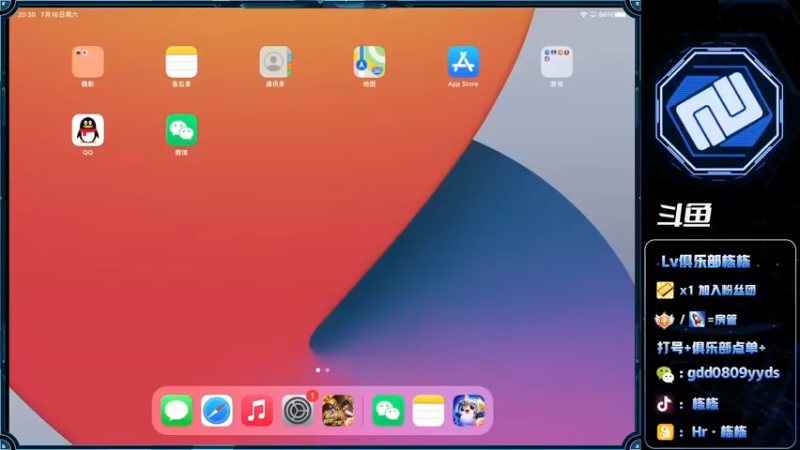This screenshot has width=800, height=450.
Task: Click the 斗鱼 logo text
Action: pos(684,215)
